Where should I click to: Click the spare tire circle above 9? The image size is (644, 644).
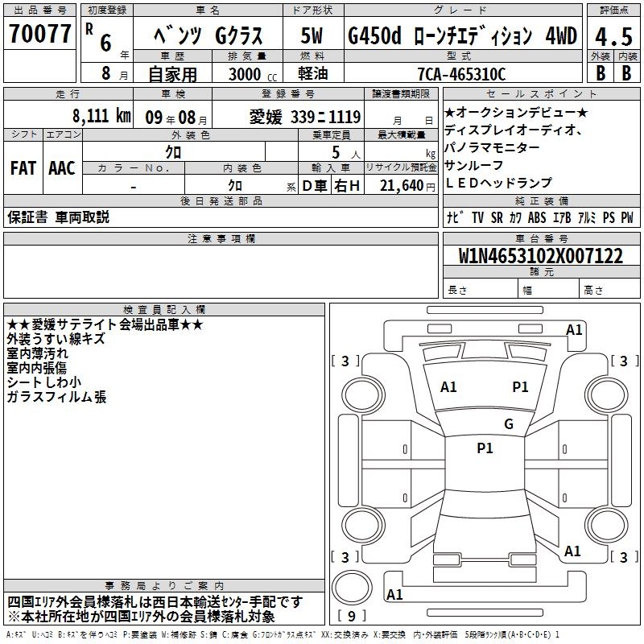[x=352, y=588]
